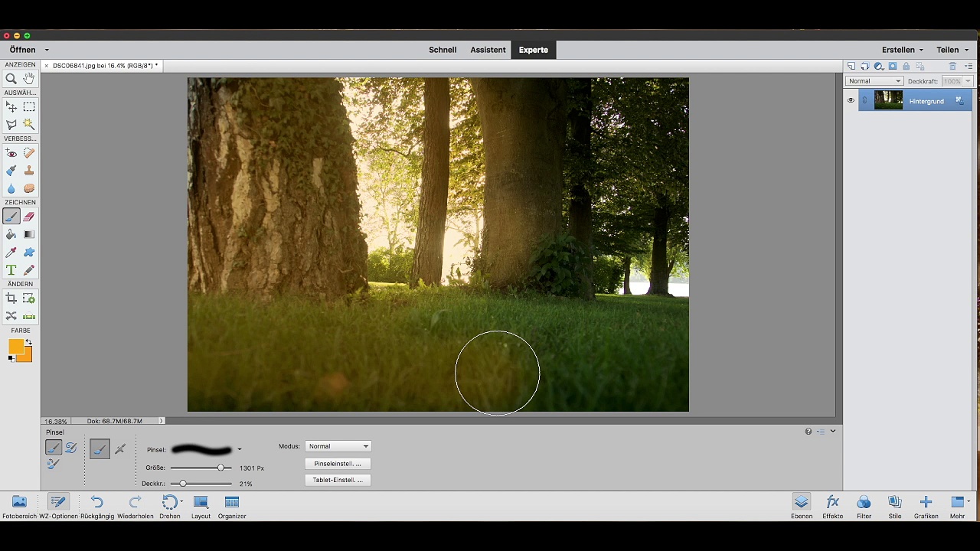
Task: Enable airbrush mode in brush options
Action: (120, 449)
